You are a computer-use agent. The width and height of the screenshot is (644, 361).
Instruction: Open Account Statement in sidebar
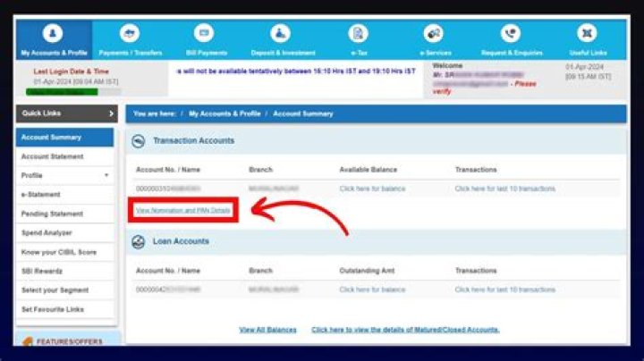coord(52,156)
